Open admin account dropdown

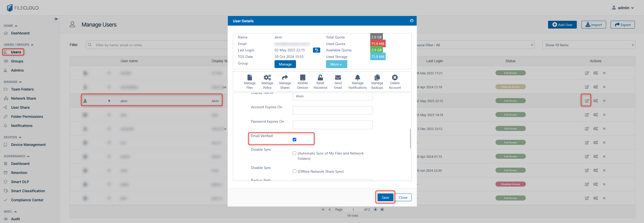tap(623, 8)
